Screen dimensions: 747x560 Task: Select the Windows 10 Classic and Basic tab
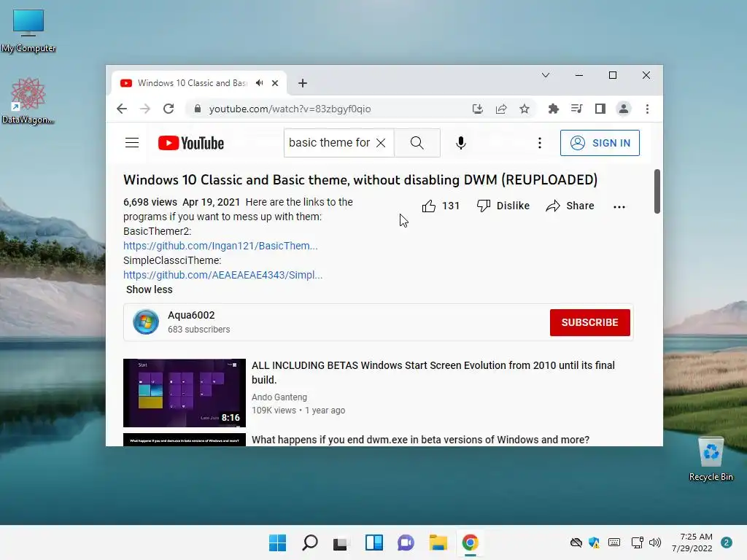[193, 83]
